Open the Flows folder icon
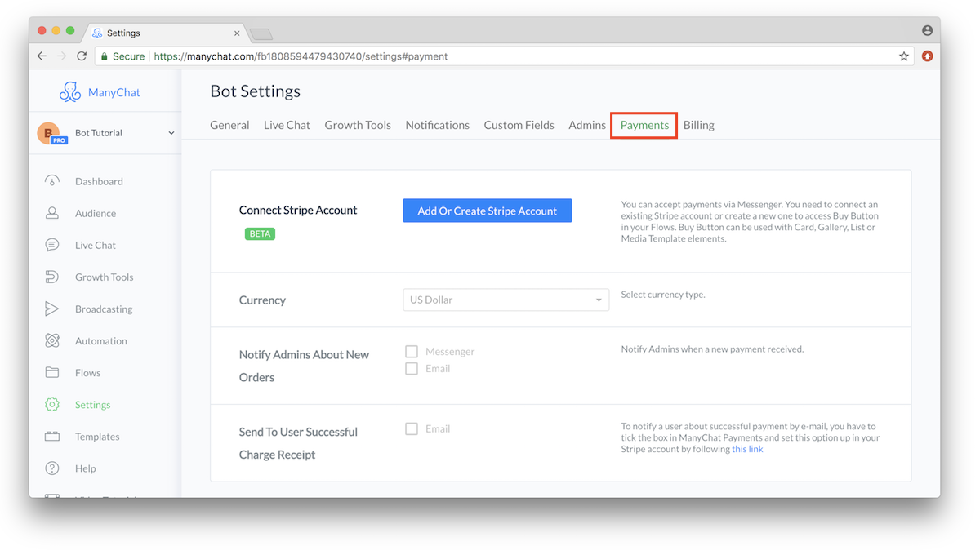Screen dimensions: 980x555 click(x=52, y=372)
